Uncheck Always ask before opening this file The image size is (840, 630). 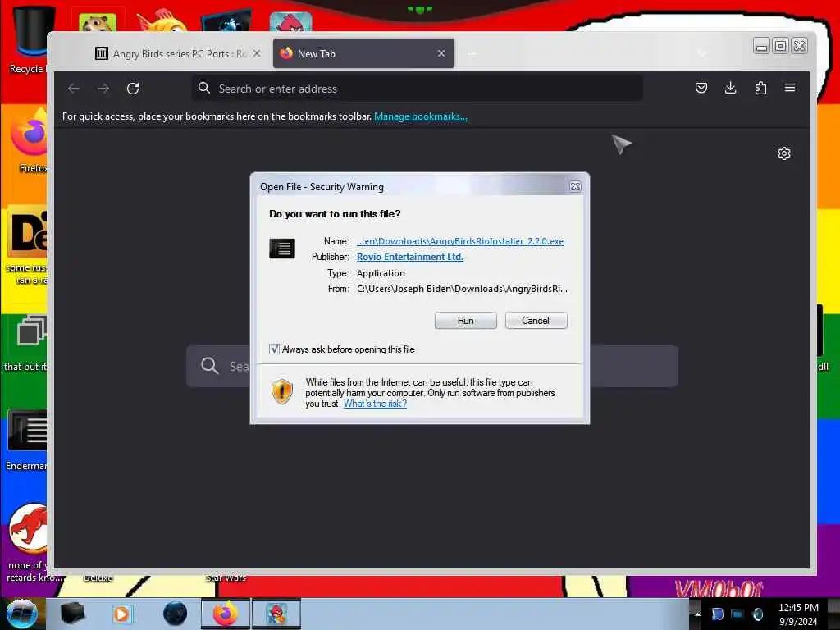(274, 349)
